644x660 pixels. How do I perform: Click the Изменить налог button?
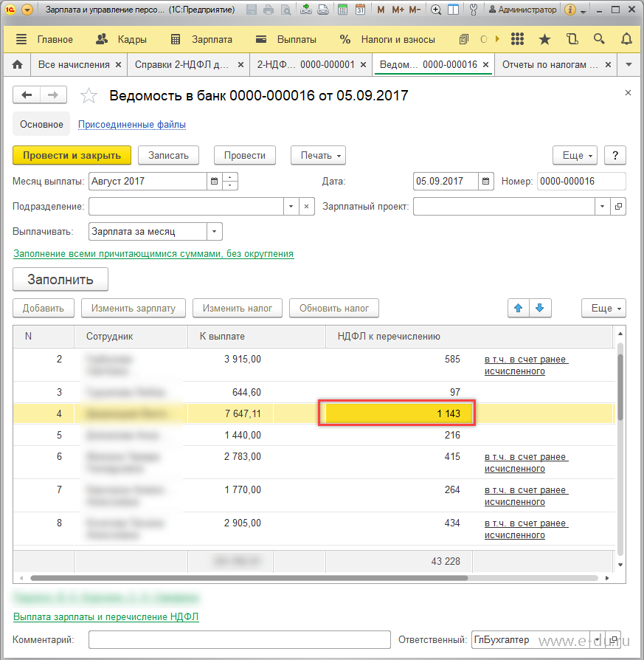[238, 308]
